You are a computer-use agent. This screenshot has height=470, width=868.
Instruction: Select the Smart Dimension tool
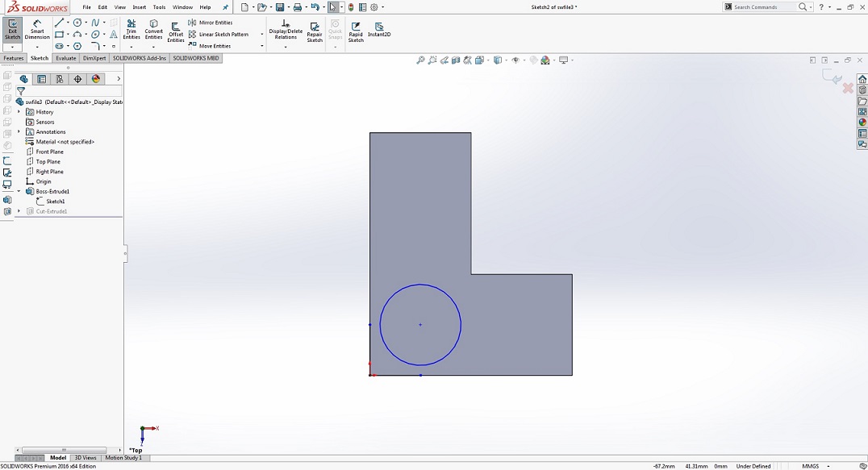[x=37, y=29]
